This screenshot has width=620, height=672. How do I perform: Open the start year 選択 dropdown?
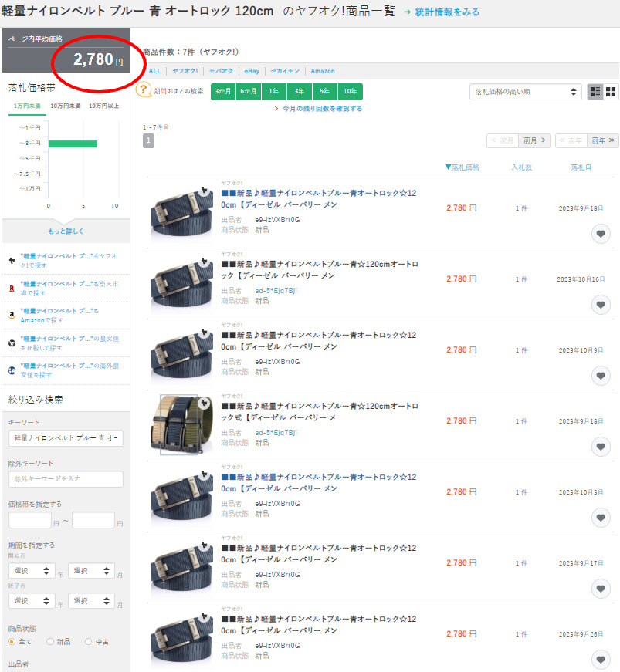coord(29,572)
